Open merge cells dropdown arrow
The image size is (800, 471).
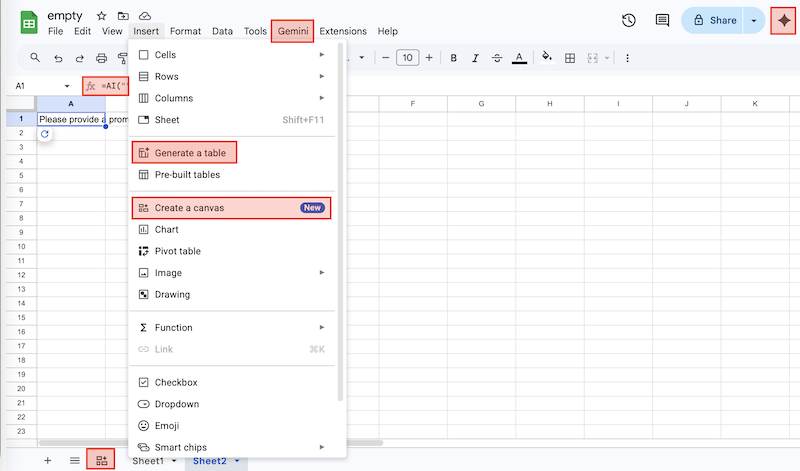click(x=607, y=58)
